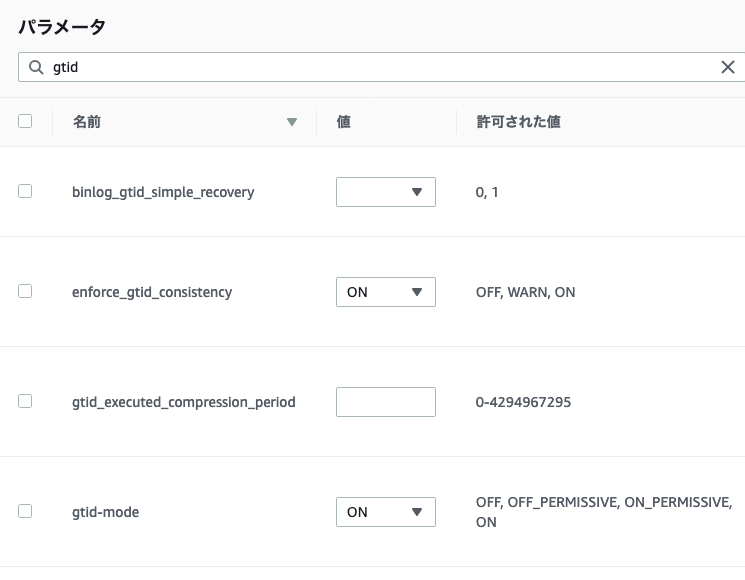
Task: Click the gtid_executed_compression_period value field
Action: 386,402
